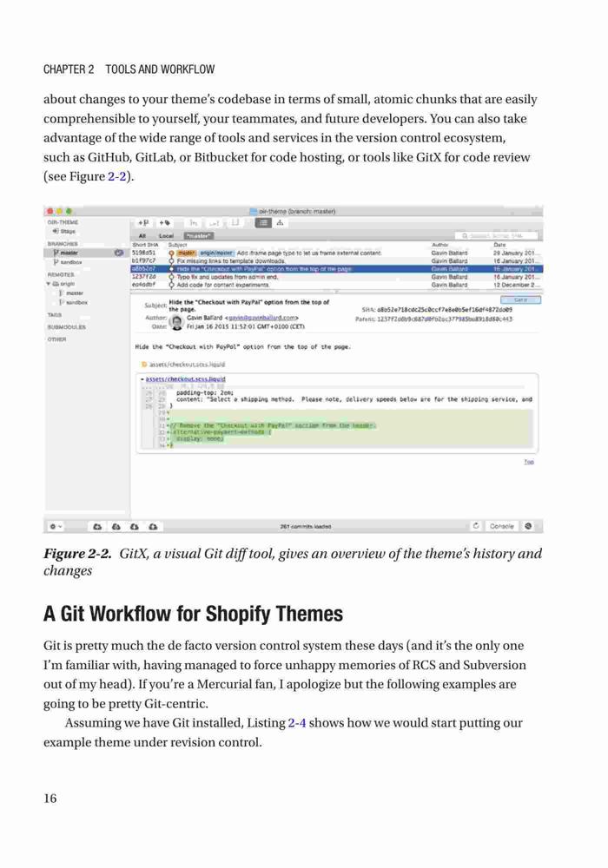Click the OTHER section header
Viewport: 608px width, 868px height.
click(x=56, y=339)
